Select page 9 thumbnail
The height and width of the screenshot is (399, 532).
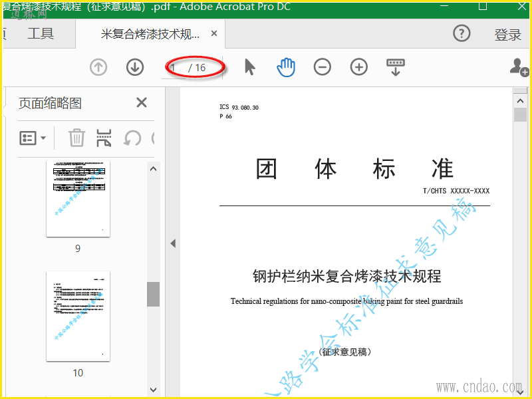pos(78,199)
